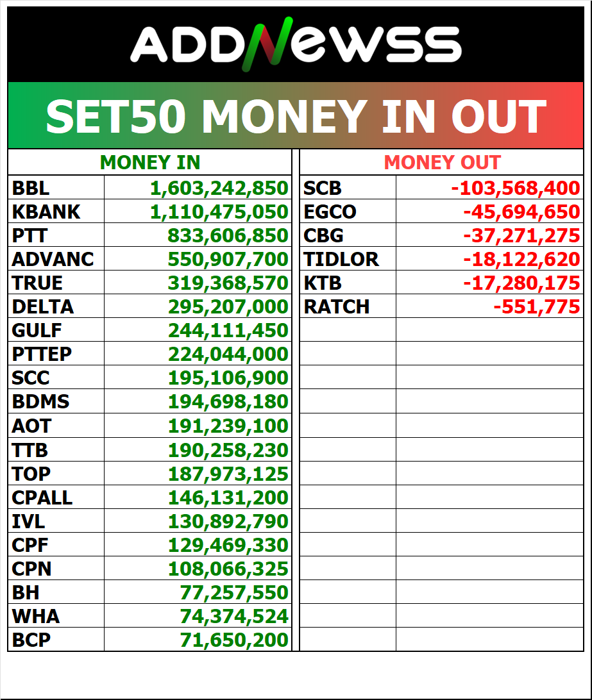The image size is (592, 700).
Task: Select the MONEY IN column header
Action: (150, 163)
